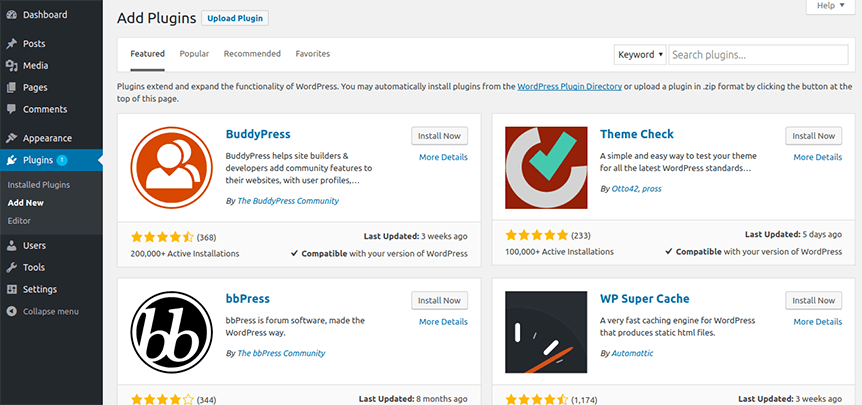Open the Automattic author link
The width and height of the screenshot is (862, 405).
click(x=632, y=353)
